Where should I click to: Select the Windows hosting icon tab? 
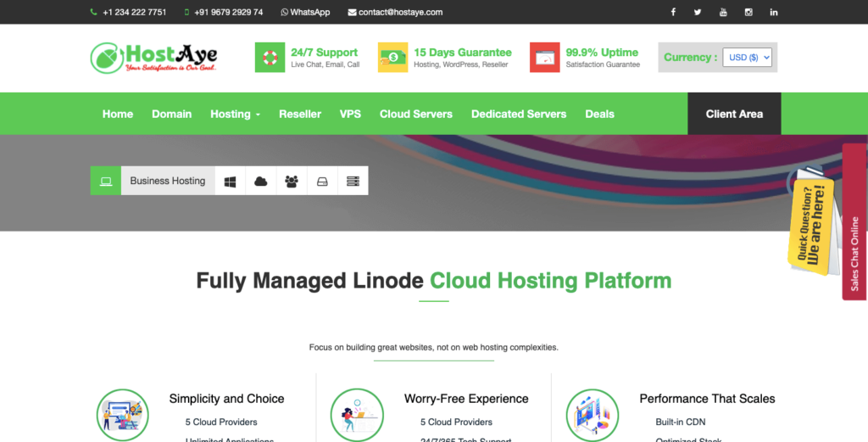tap(231, 181)
